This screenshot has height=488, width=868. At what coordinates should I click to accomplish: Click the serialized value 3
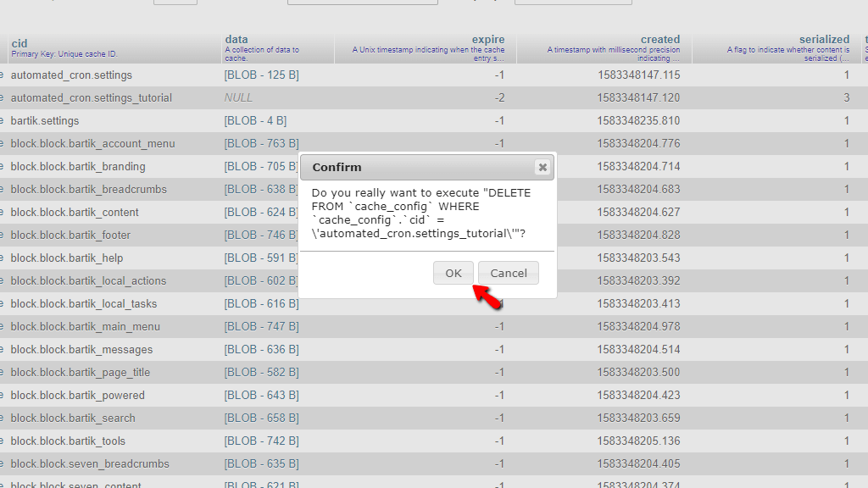coord(847,98)
